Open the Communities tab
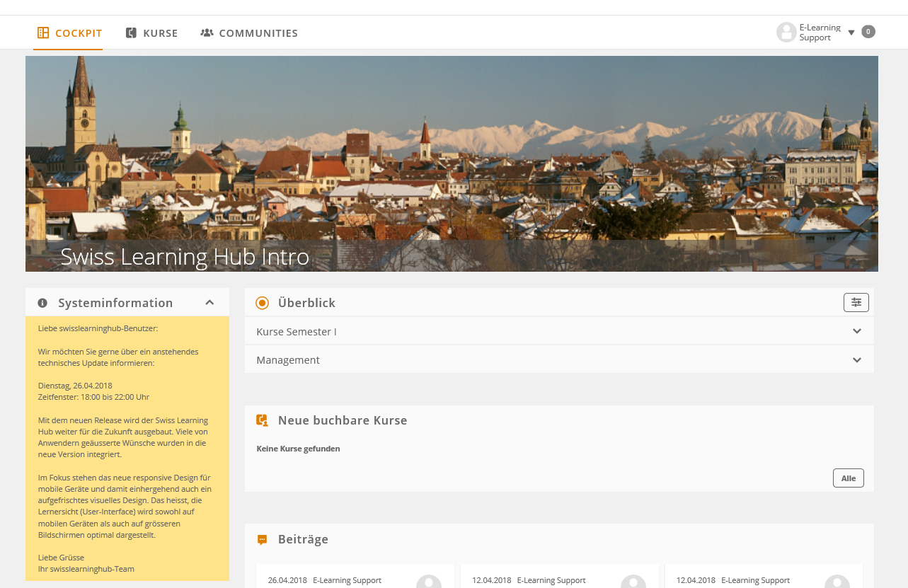This screenshot has height=588, width=908. [x=258, y=33]
